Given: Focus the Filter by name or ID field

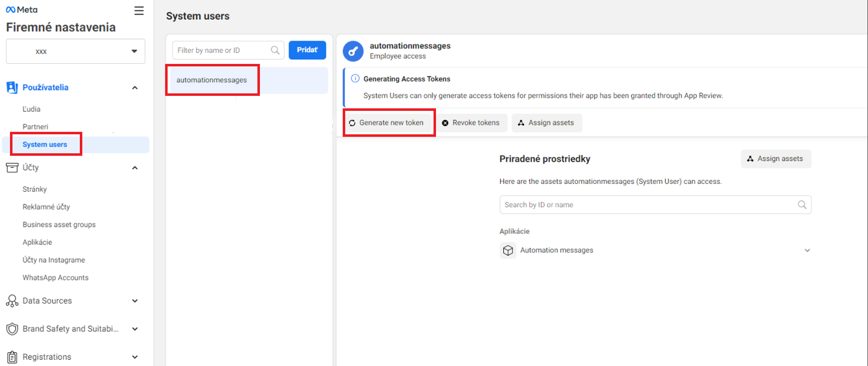Looking at the screenshot, I should coord(228,50).
